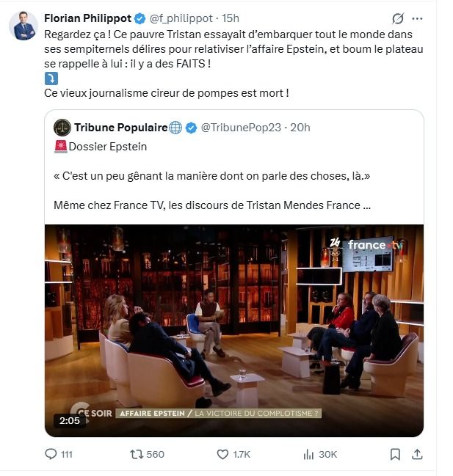Open the three-dot more options menu
Screen dimensions: 453x476
[x=418, y=18]
